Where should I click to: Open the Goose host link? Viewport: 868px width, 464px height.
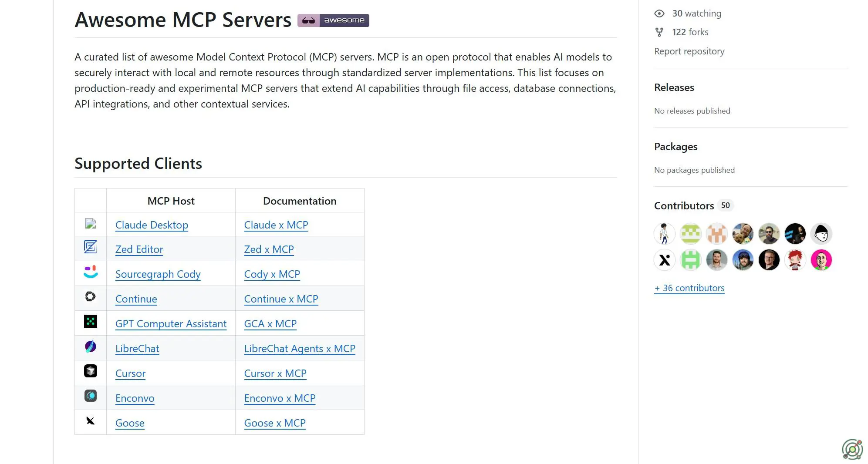coord(130,423)
